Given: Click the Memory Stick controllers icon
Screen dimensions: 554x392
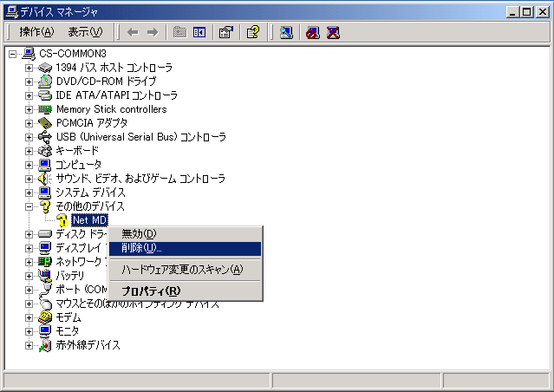Looking at the screenshot, I should tap(45, 109).
